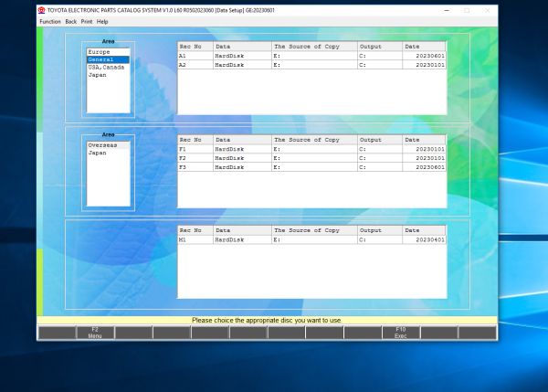Screen dimensions: 548x392
Task: Click the F2 Menu button
Action: pos(95,333)
